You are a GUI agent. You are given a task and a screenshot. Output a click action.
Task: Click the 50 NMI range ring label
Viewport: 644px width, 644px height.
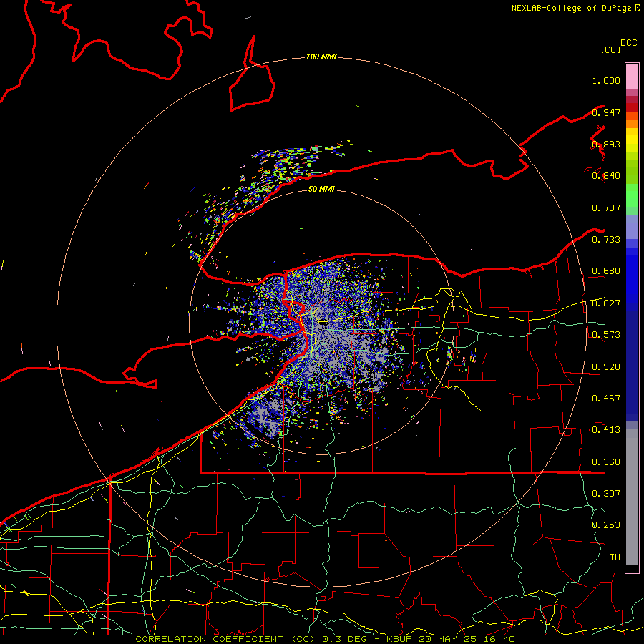click(x=321, y=189)
